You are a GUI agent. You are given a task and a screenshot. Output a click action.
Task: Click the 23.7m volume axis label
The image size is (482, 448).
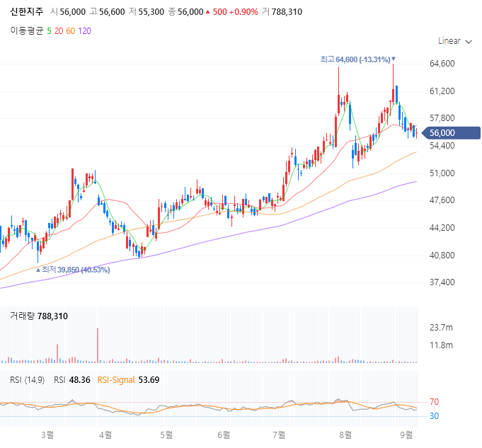[441, 328]
